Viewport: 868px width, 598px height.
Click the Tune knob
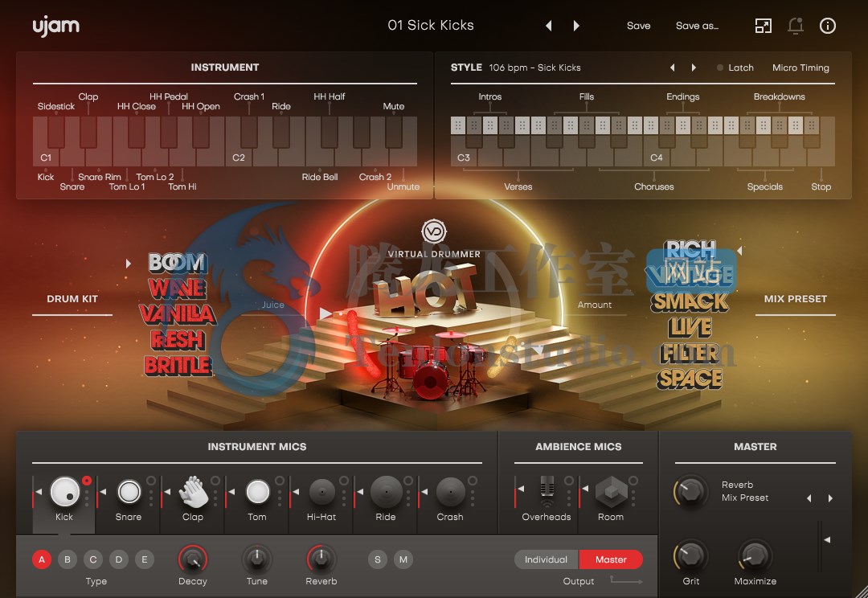257,559
